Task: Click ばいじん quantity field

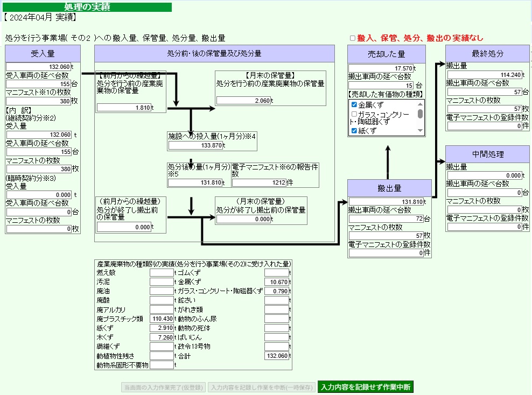Action: click(277, 337)
